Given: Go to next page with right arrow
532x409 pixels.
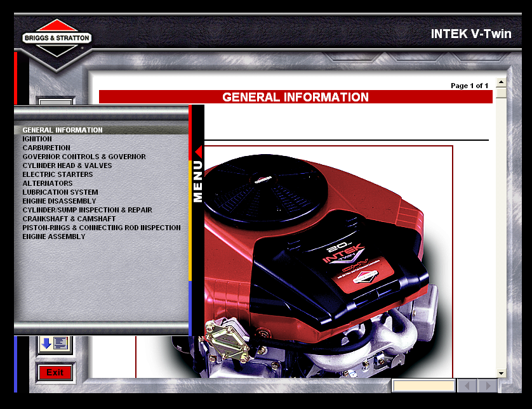Looking at the screenshot, I should point(488,386).
